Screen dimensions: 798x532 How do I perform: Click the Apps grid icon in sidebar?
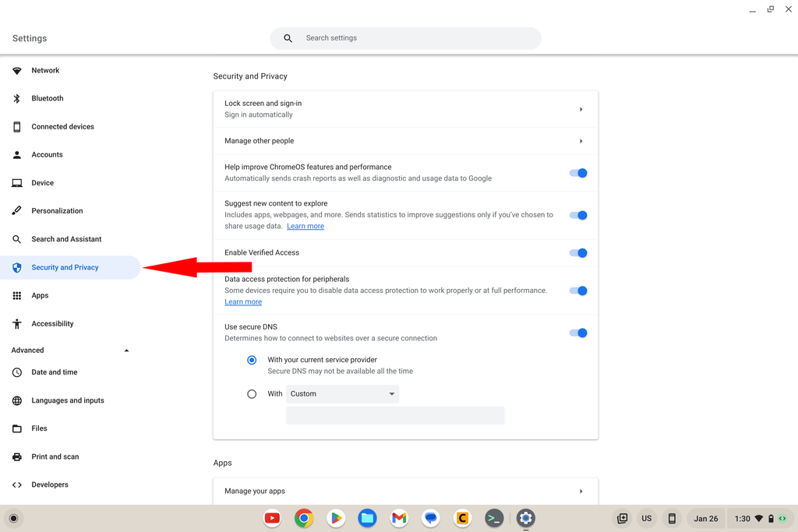click(x=17, y=295)
